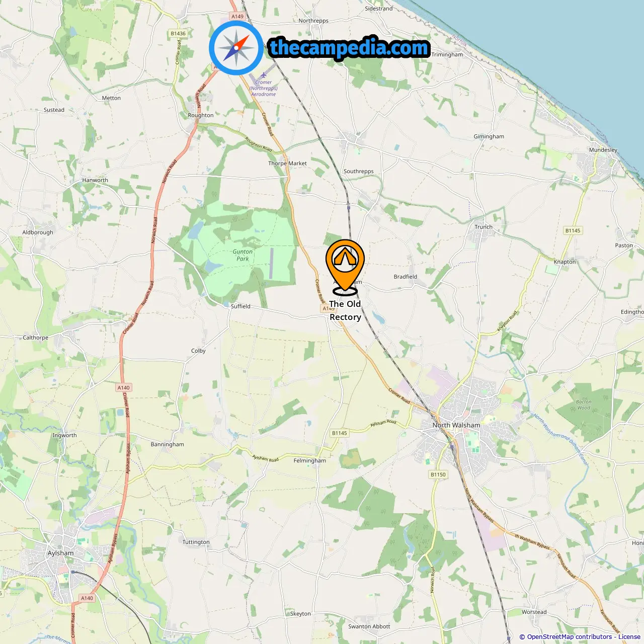Screen dimensions: 644x644
Task: Select the Gunton Park label
Action: point(243,255)
